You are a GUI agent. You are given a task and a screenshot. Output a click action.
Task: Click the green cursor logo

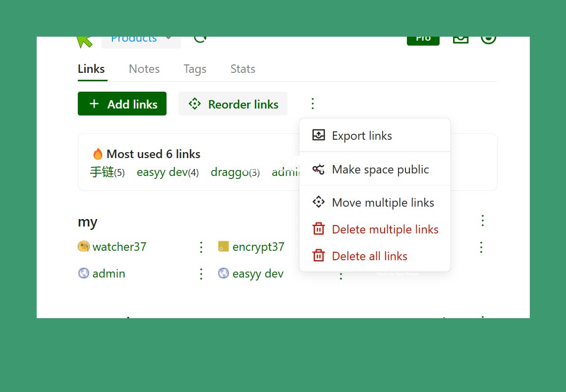tap(84, 42)
